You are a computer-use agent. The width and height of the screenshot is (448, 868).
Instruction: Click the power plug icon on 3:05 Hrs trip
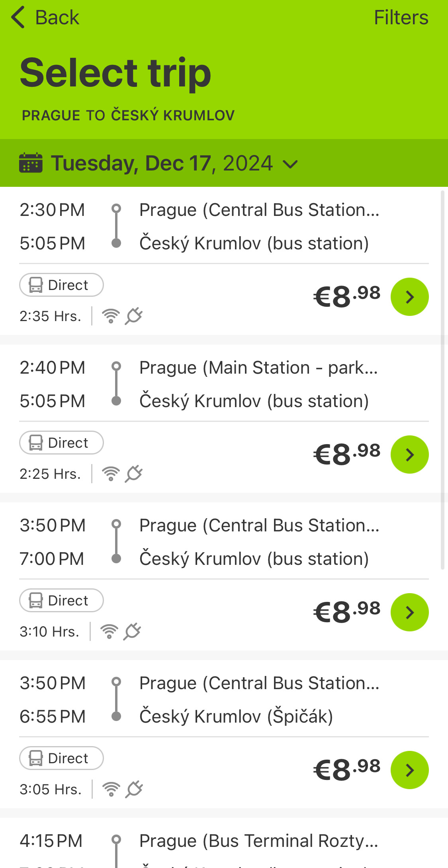pyautogui.click(x=134, y=789)
